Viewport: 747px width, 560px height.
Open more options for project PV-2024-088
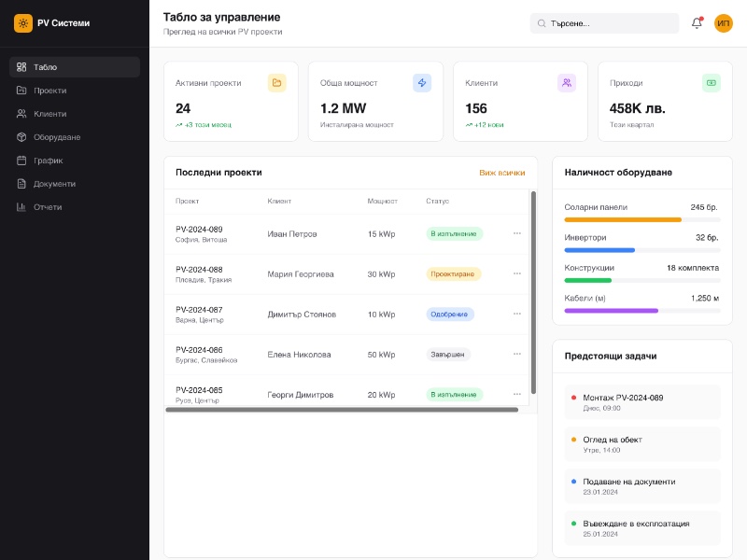click(517, 274)
